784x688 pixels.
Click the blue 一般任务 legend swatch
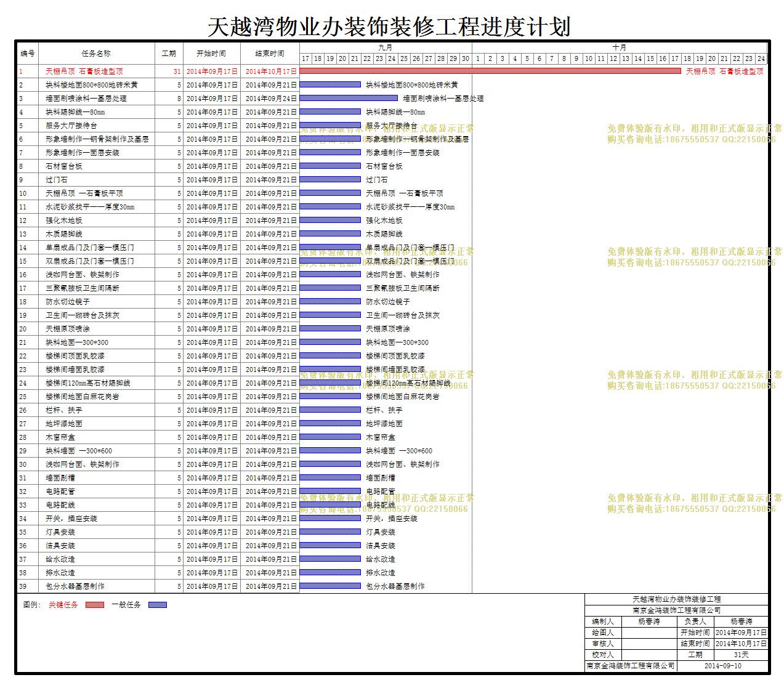pos(158,605)
